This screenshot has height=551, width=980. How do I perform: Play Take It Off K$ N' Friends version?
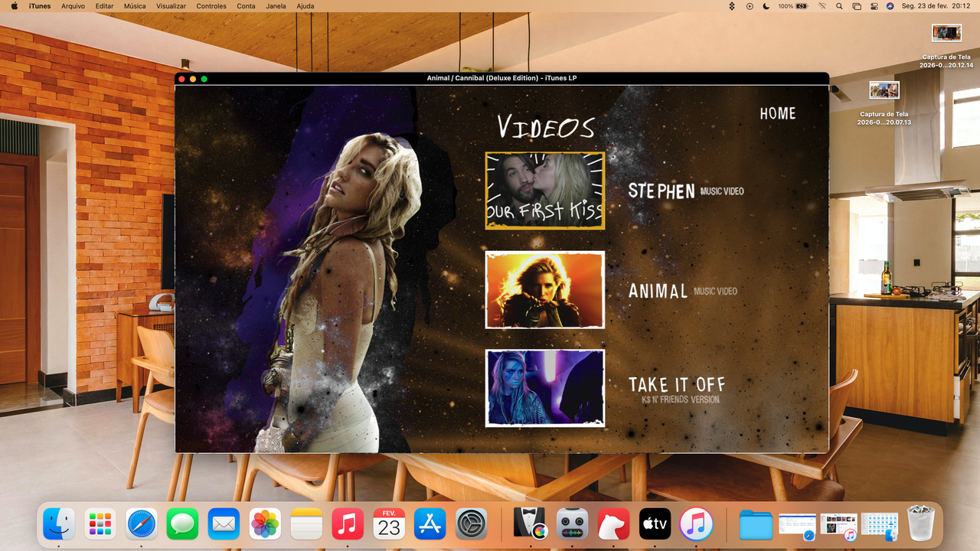[x=677, y=390]
